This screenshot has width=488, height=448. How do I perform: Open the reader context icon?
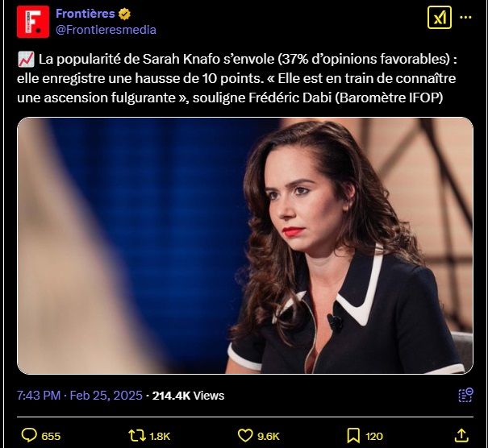465,395
